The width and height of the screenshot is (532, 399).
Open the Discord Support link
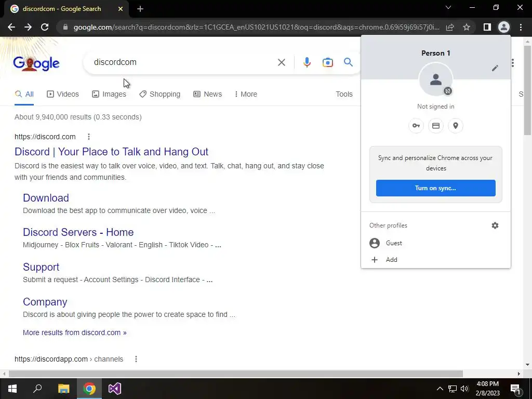[41, 267]
